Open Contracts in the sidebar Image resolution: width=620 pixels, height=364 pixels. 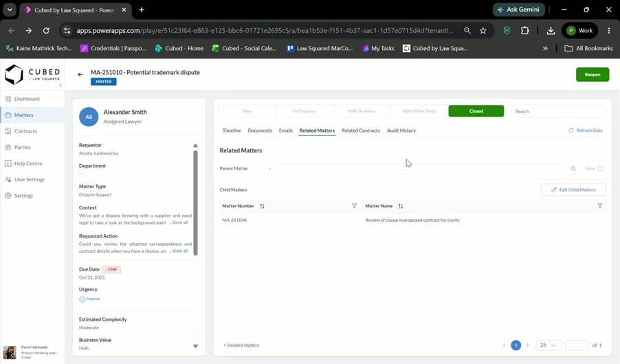pyautogui.click(x=25, y=131)
